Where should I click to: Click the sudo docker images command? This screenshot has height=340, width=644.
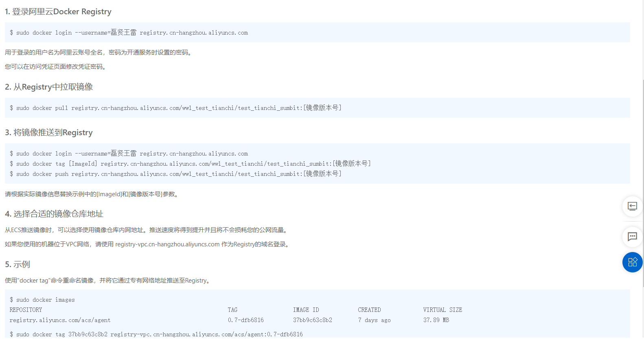pyautogui.click(x=42, y=300)
